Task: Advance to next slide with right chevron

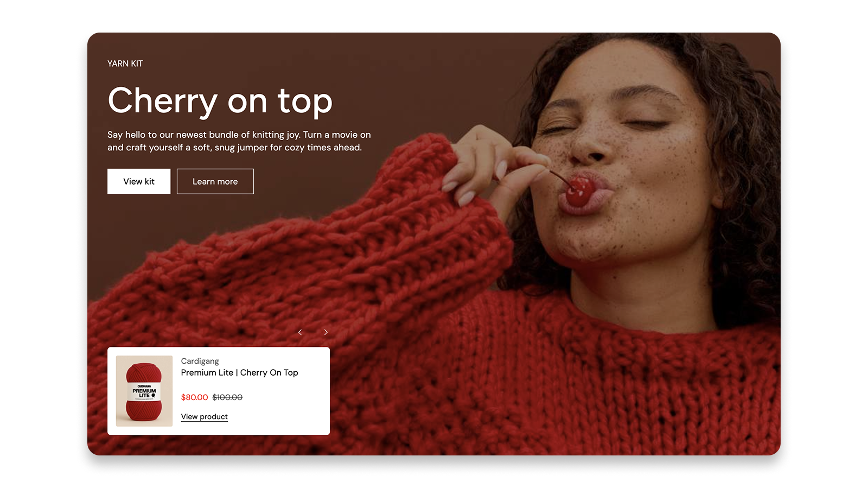Action: pos(325,332)
